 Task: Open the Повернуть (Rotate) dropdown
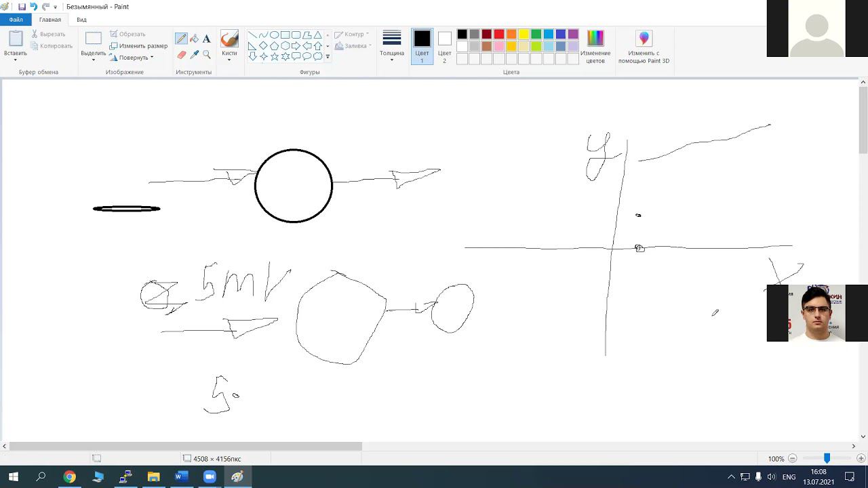click(x=132, y=58)
